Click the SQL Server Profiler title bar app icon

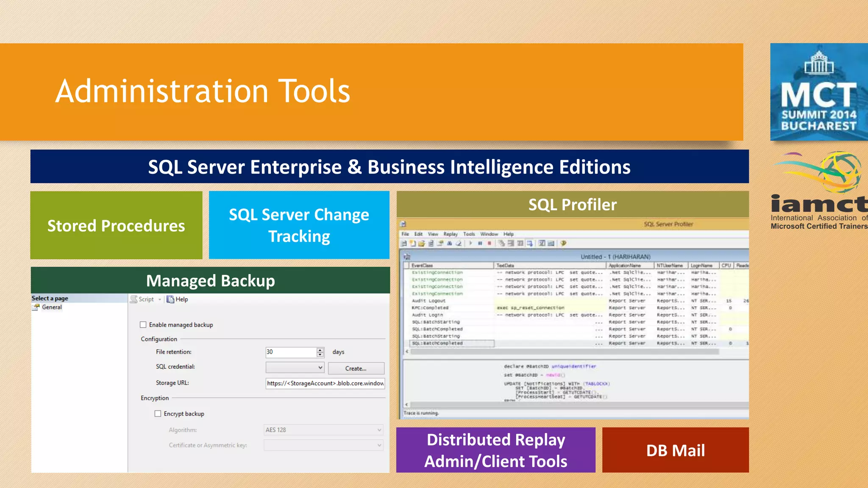click(403, 224)
